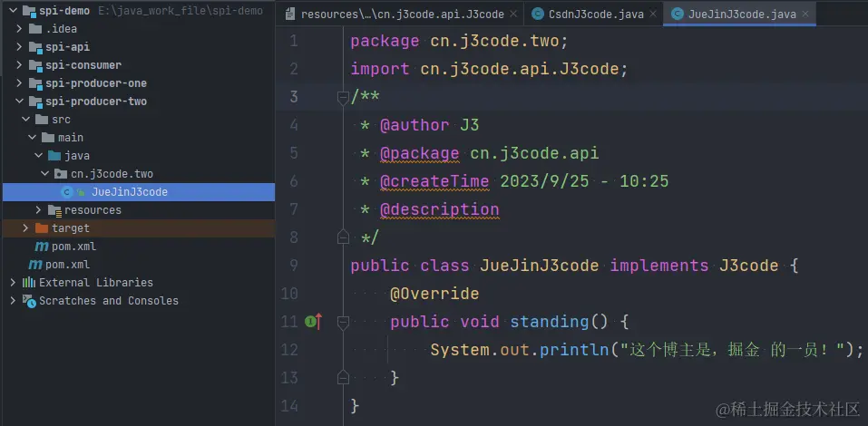This screenshot has width=868, height=426.
Task: Expand External Libraries node
Action: pyautogui.click(x=13, y=283)
